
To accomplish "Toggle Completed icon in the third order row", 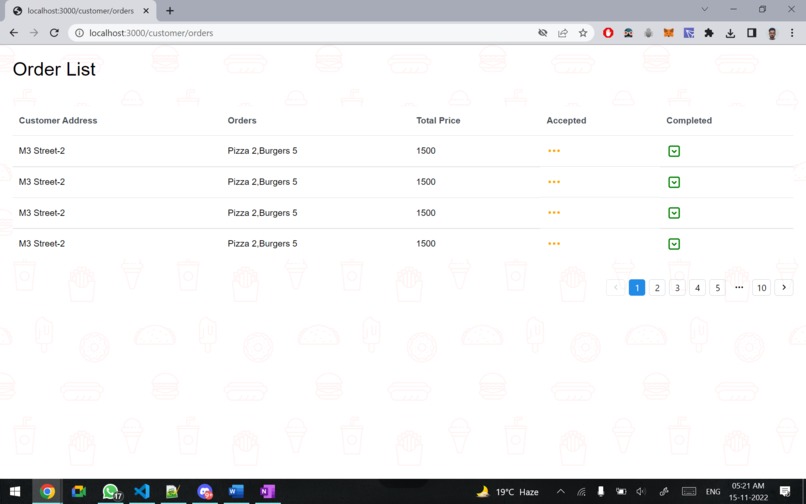I will (x=674, y=213).
